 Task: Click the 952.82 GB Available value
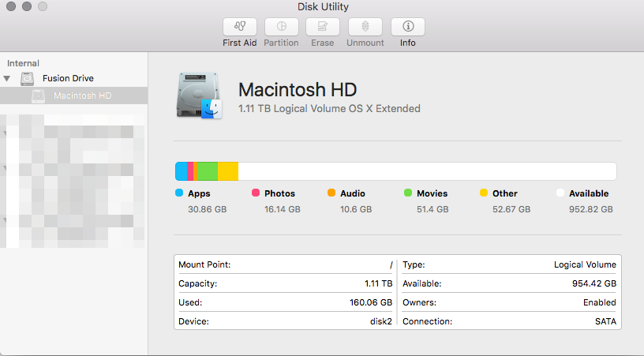coord(590,209)
